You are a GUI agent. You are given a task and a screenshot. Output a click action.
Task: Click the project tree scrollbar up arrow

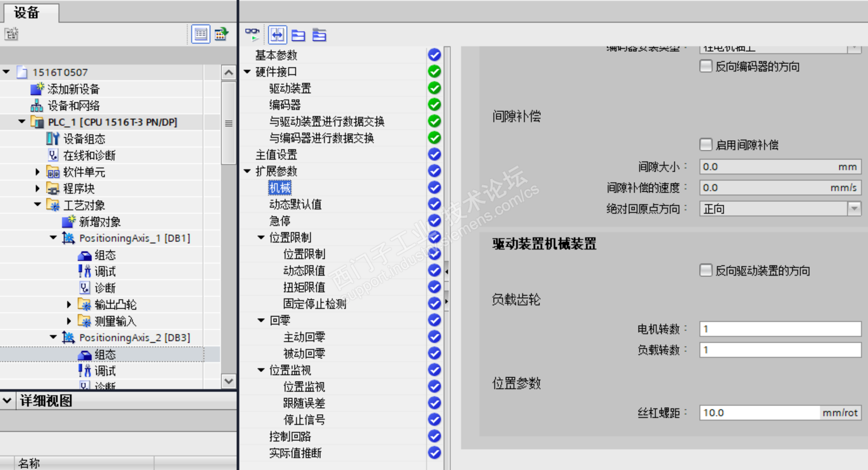pyautogui.click(x=228, y=73)
